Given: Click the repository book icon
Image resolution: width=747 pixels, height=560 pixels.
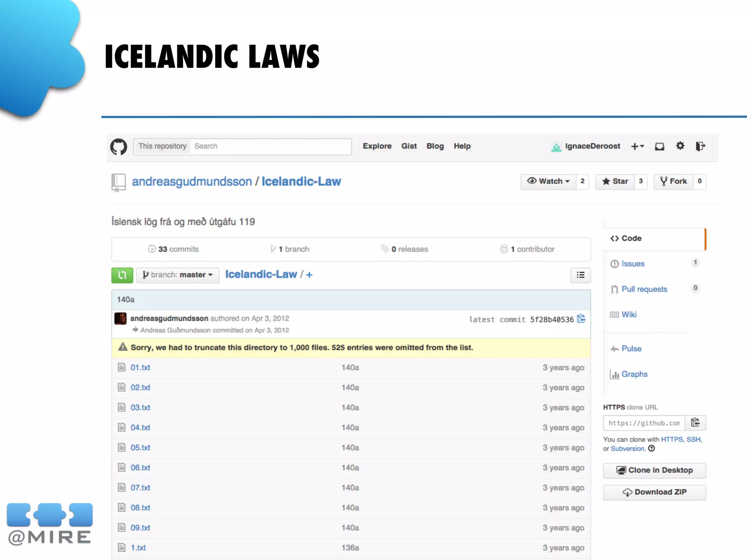Looking at the screenshot, I should click(x=118, y=183).
